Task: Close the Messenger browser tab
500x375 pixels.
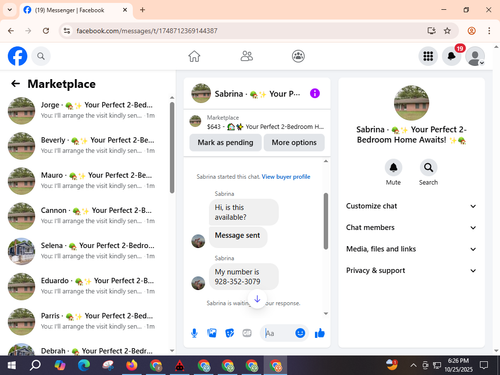Action: pos(125,10)
